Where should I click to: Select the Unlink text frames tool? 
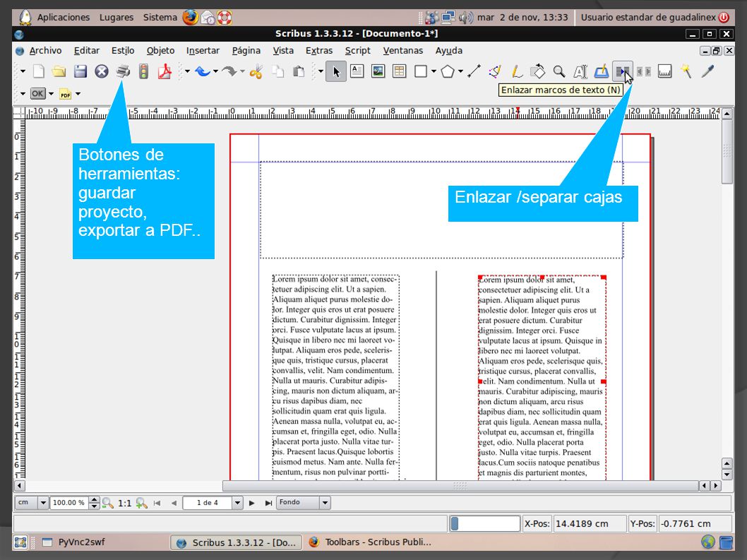[644, 71]
